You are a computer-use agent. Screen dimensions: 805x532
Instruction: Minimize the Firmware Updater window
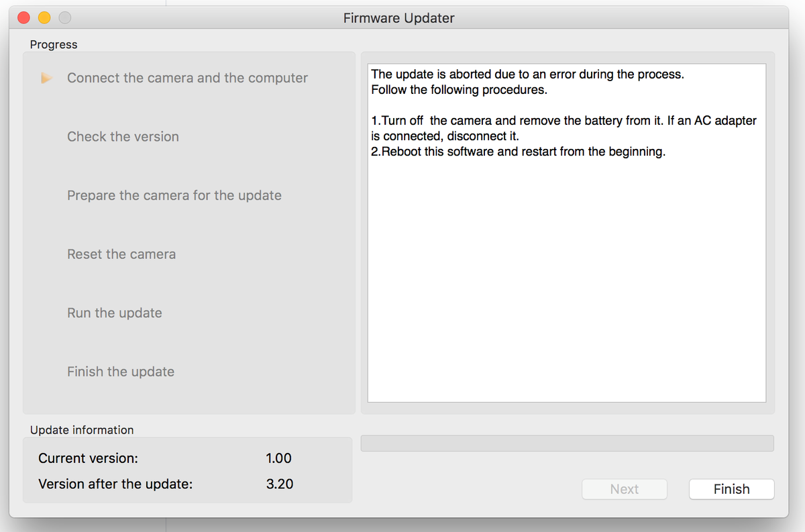pos(44,18)
